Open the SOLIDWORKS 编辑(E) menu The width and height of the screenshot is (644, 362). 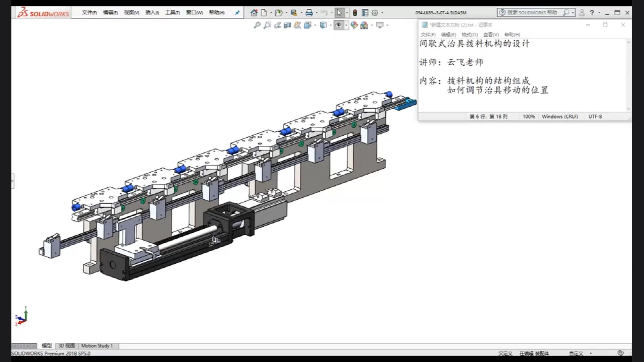tap(110, 13)
